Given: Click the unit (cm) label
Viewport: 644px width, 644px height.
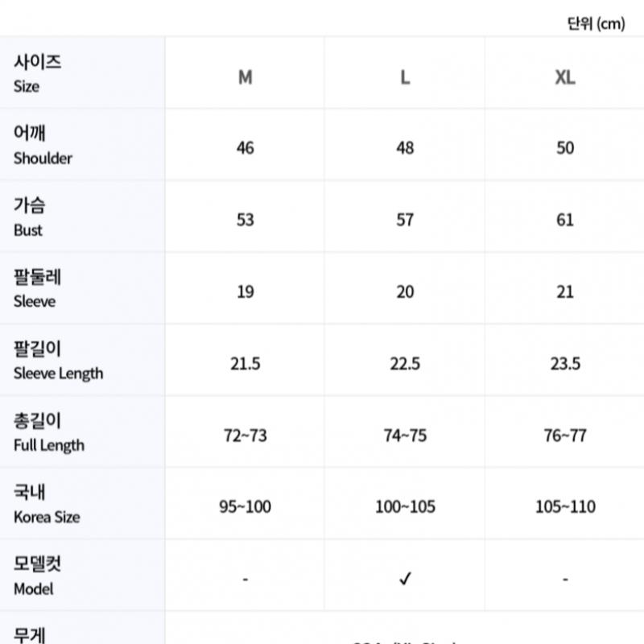Looking at the screenshot, I should pyautogui.click(x=596, y=23).
